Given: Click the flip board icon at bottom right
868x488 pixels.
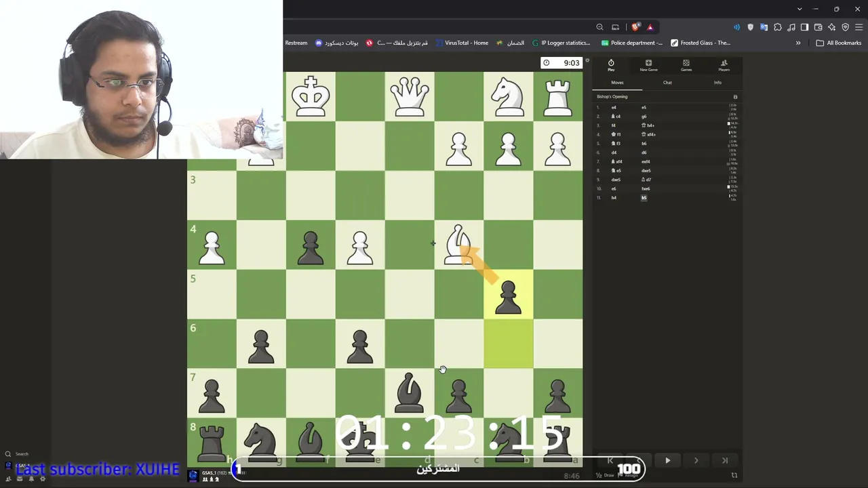Looking at the screenshot, I should point(734,475).
